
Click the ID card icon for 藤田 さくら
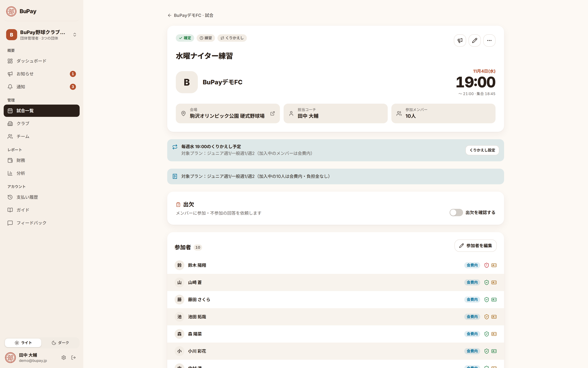[494, 300]
